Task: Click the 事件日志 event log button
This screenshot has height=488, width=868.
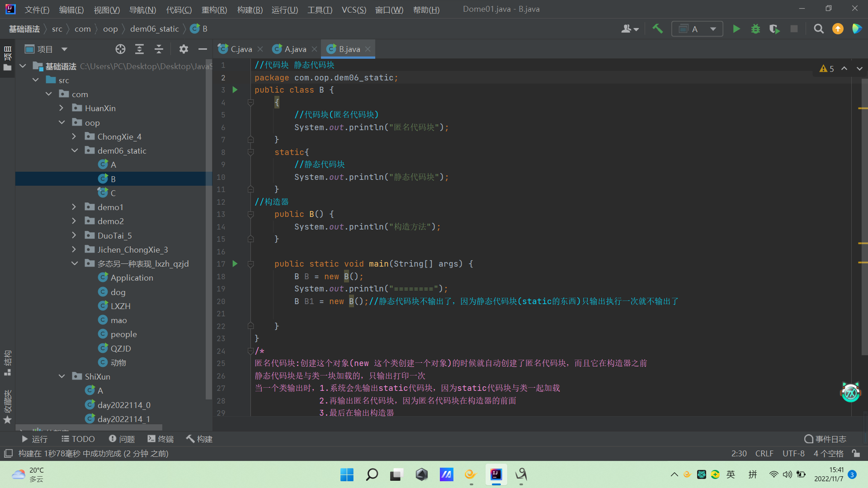Action: point(826,439)
